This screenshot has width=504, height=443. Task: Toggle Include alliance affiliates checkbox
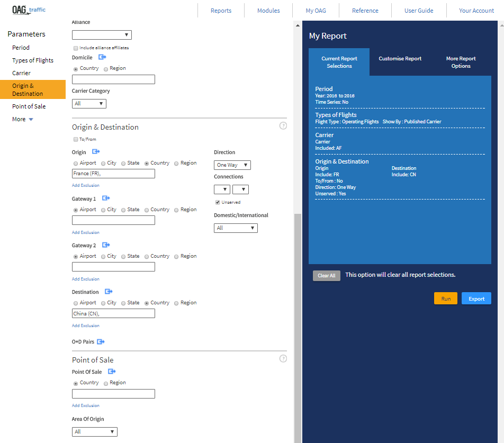76,48
